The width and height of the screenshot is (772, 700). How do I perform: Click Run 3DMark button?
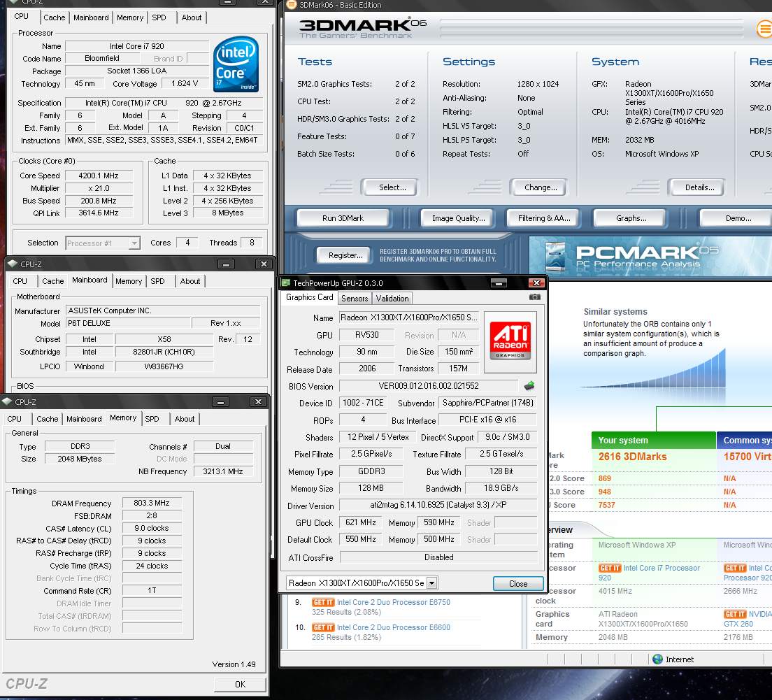[x=343, y=218]
